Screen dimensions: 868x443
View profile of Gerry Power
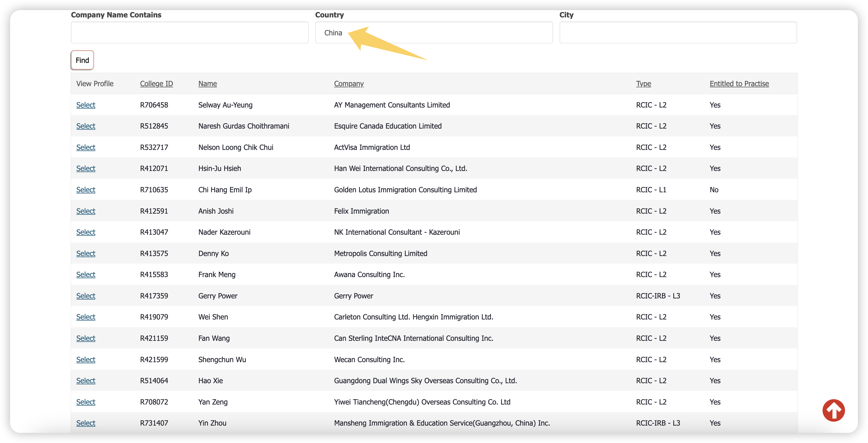coord(86,296)
